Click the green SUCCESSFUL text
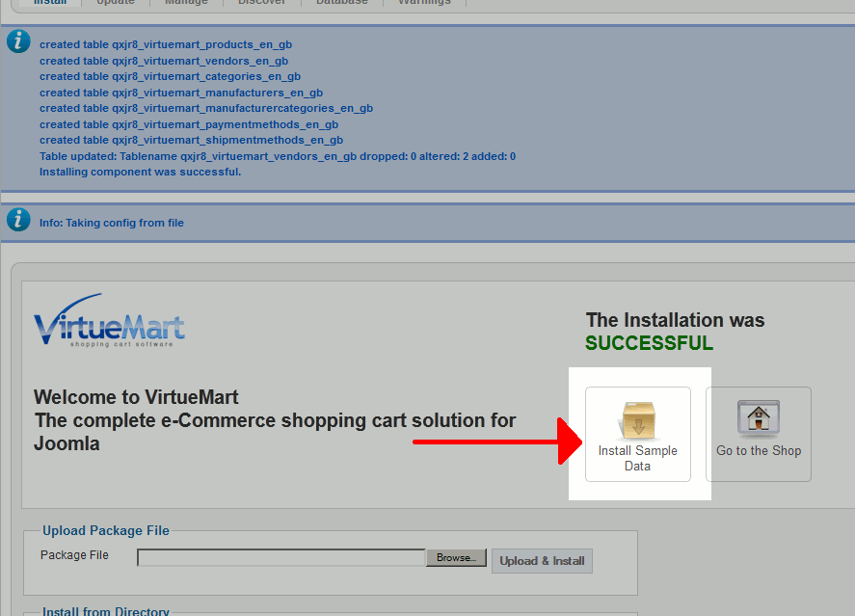 (x=649, y=343)
